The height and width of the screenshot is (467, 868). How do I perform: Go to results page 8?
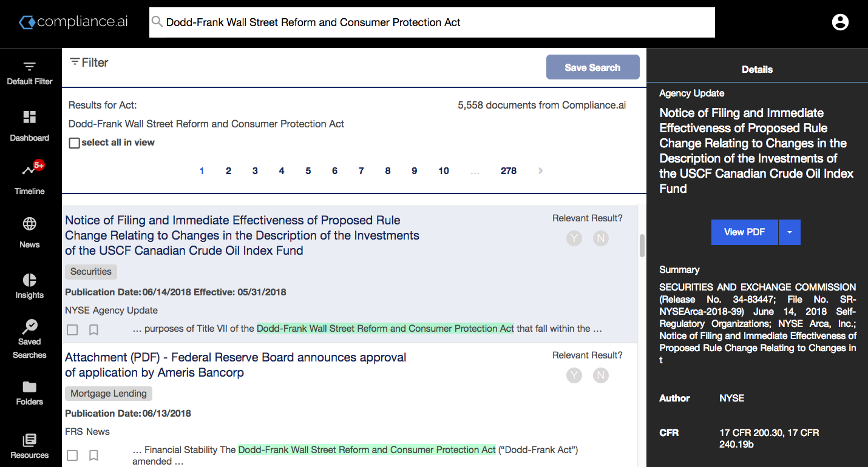pyautogui.click(x=388, y=170)
